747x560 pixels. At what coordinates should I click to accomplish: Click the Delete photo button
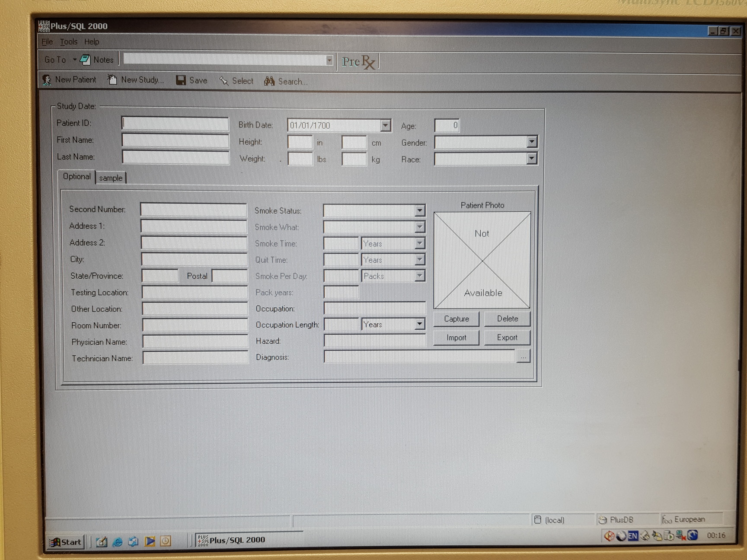coord(507,319)
